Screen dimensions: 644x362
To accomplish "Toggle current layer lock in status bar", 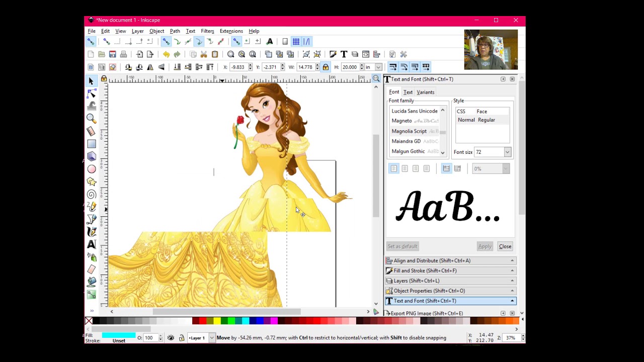I will (x=182, y=338).
